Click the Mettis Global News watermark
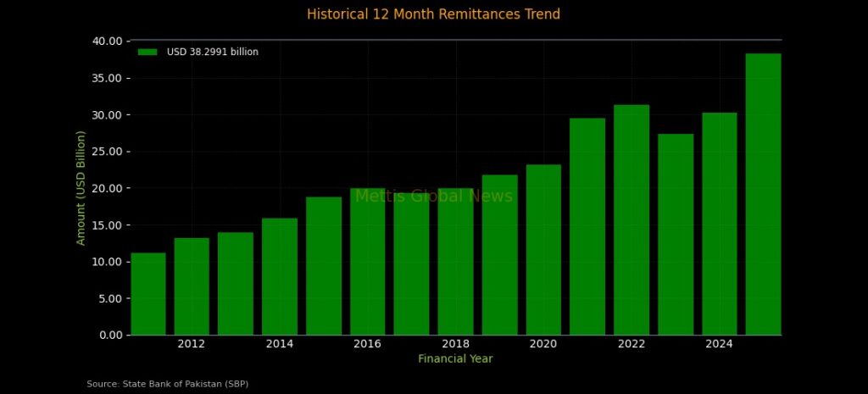The image size is (868, 394). pyautogui.click(x=433, y=197)
